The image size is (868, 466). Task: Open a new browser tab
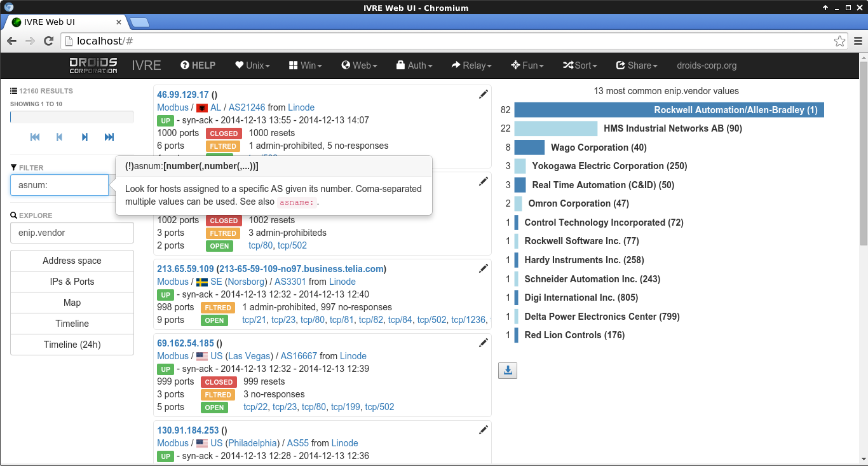tap(139, 22)
